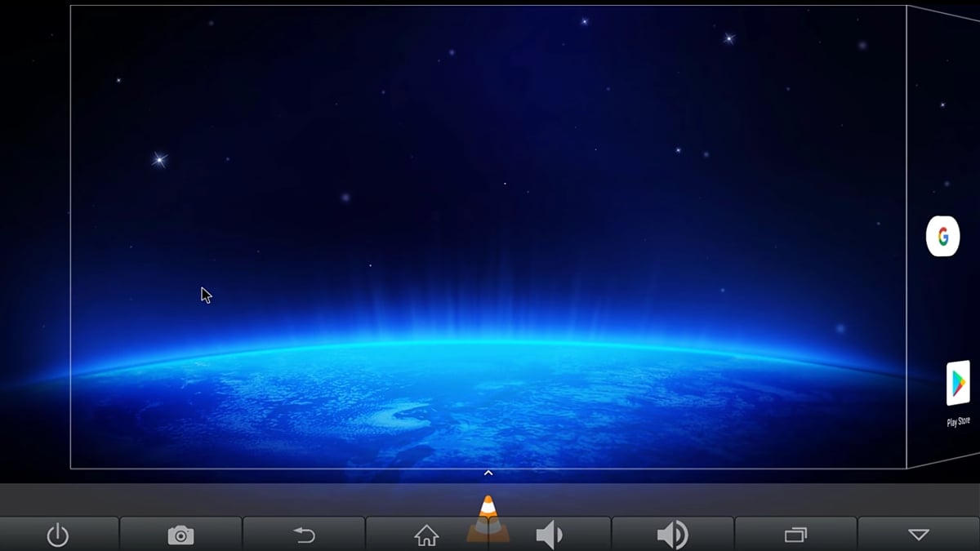Take a screenshot with the camera icon
This screenshot has width=980, height=551.
(x=180, y=535)
